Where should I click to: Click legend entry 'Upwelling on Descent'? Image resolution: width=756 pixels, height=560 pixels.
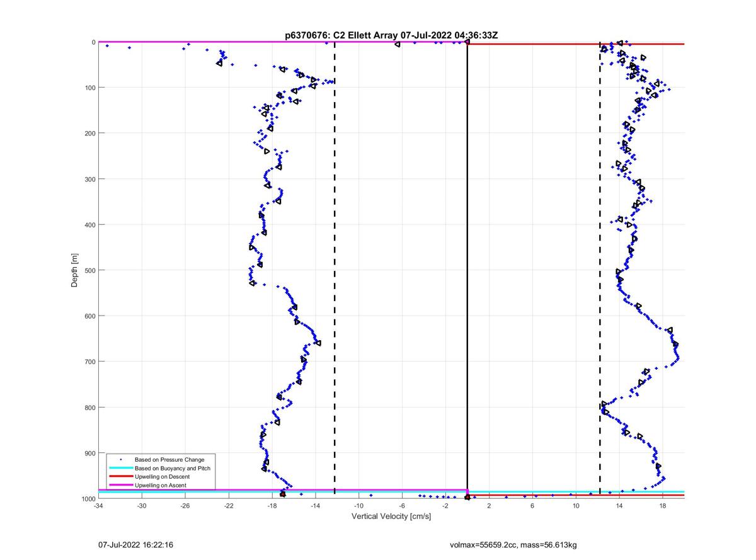coord(163,477)
